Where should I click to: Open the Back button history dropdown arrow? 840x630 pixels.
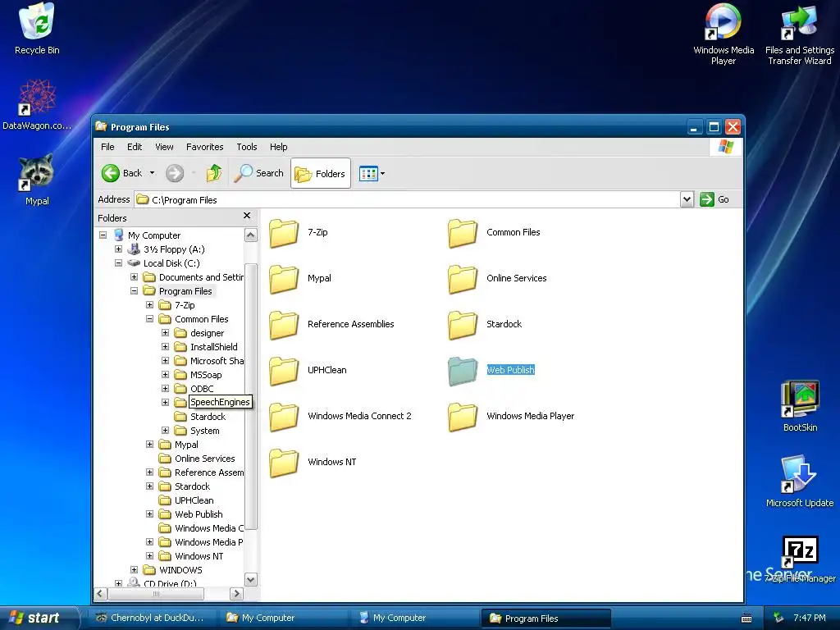[152, 173]
